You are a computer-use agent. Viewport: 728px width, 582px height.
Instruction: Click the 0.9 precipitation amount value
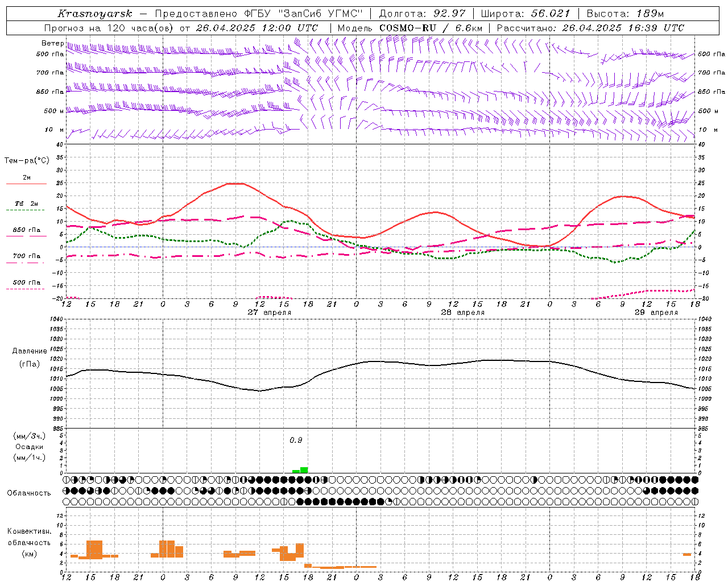click(296, 440)
